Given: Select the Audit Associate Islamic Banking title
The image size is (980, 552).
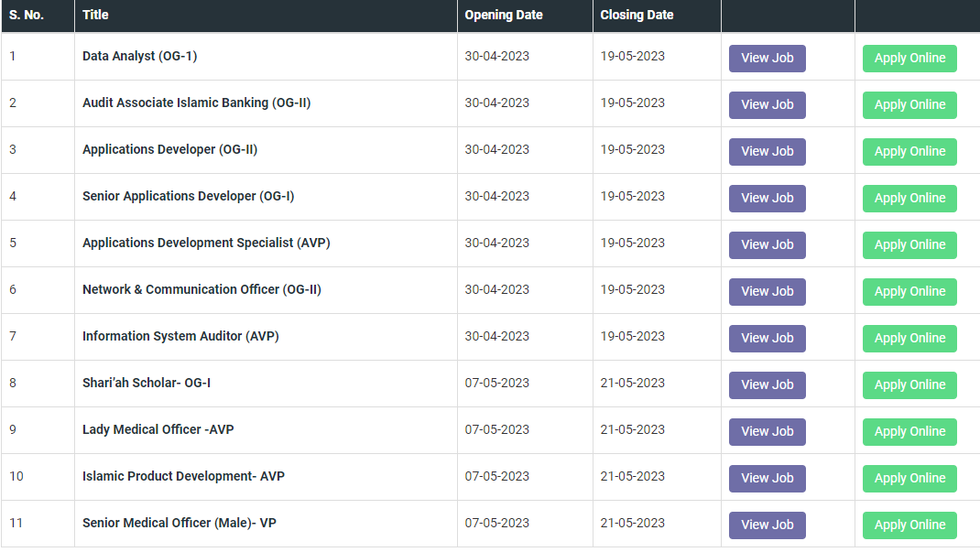Looking at the screenshot, I should [x=196, y=103].
